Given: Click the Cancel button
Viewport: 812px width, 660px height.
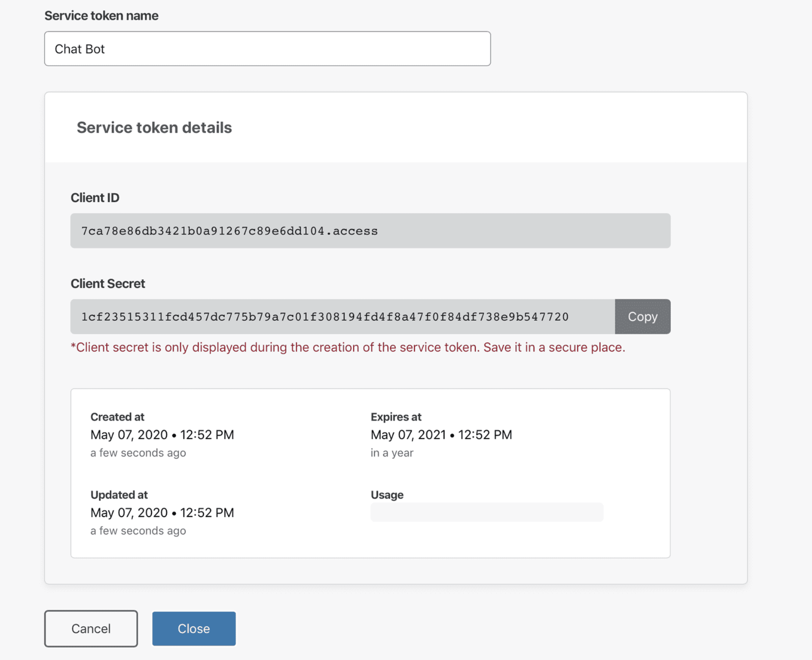Looking at the screenshot, I should 91,628.
